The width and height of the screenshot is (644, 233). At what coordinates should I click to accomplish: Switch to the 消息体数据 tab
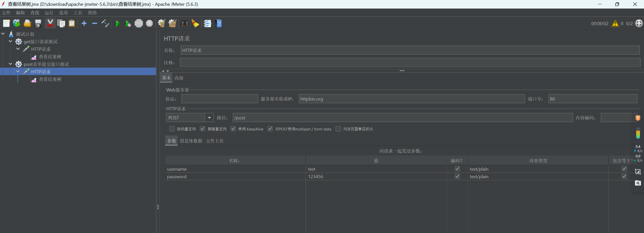pos(191,141)
